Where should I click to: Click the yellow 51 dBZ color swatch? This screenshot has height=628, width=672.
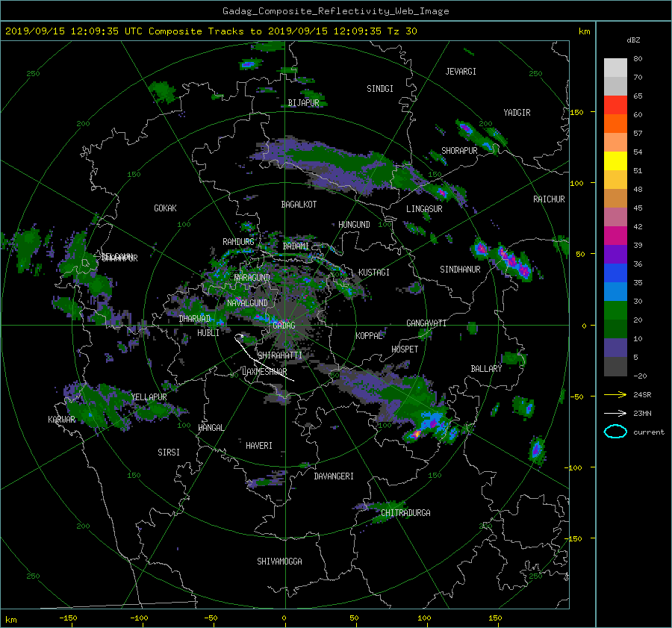click(615, 161)
